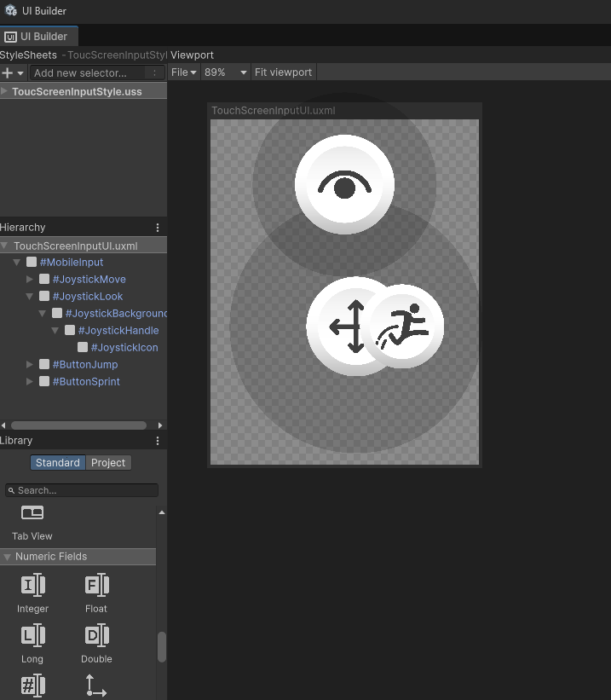Choose the Double field icon
Viewport: 611px width, 700px height.
96,635
